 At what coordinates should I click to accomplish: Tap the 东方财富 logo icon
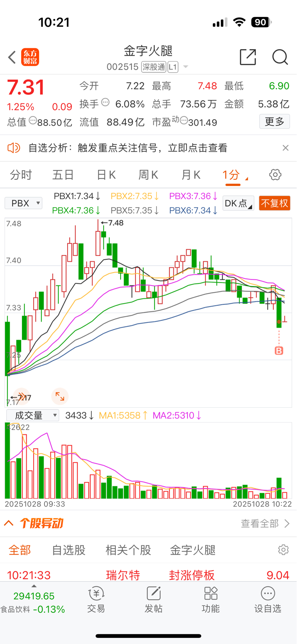[30, 57]
